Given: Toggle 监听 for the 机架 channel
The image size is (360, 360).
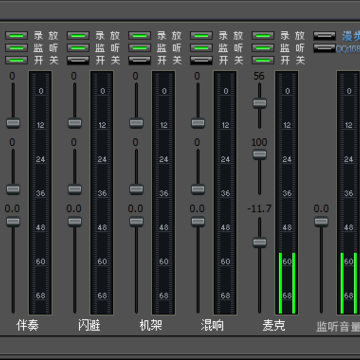Looking at the screenshot, I should click(140, 48).
